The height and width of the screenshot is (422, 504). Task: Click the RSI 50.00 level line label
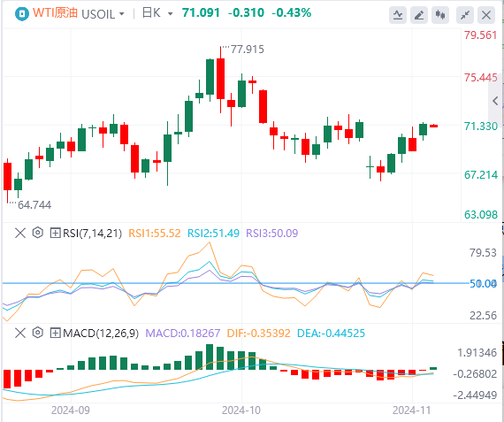pos(483,284)
